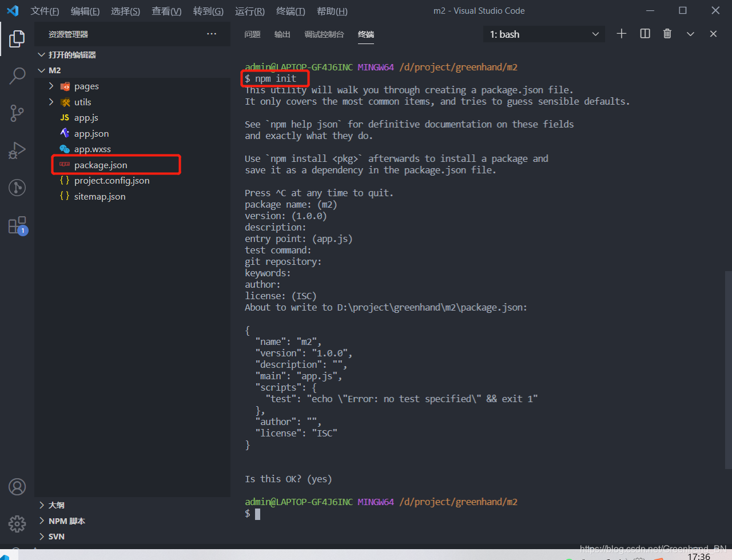
Task: Open the 终端(T) menu
Action: (x=291, y=11)
